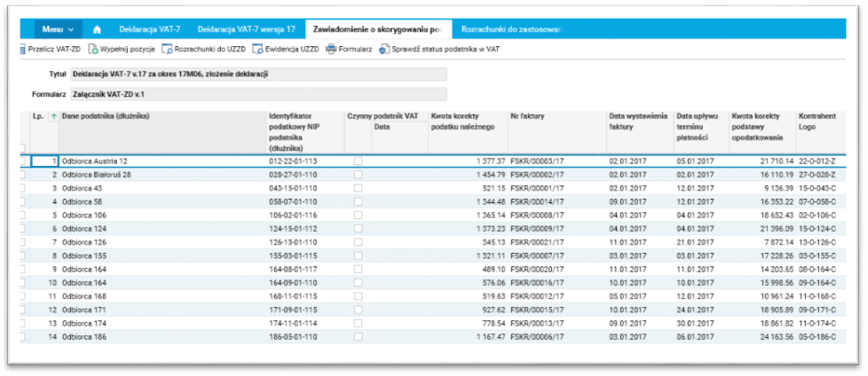
Task: Click the Kwota korekty podstawy opodatkowania header
Action: point(762,132)
